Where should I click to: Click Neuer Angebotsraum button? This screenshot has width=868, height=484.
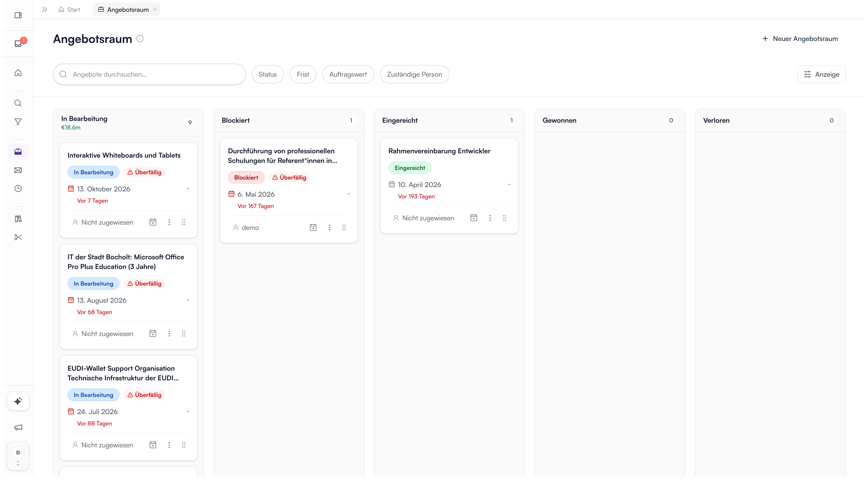(x=800, y=39)
